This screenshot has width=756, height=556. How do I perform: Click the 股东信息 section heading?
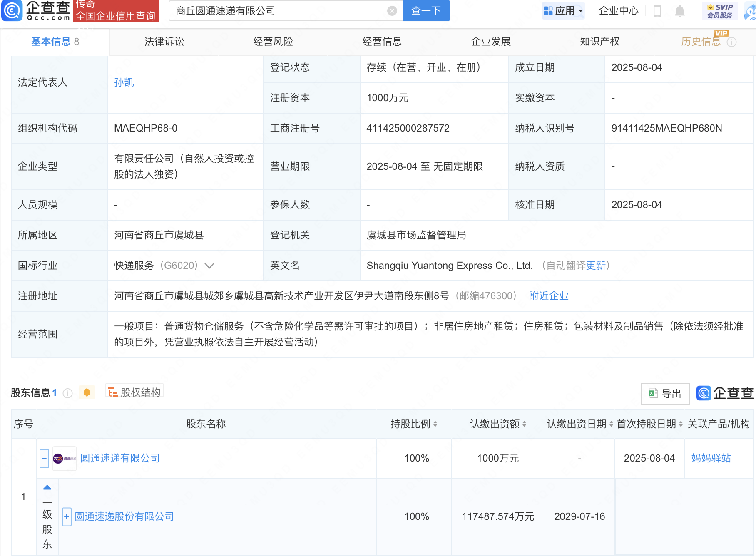[30, 393]
